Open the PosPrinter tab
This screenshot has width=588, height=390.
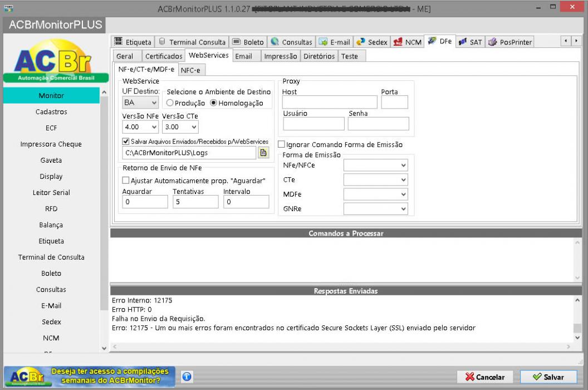509,42
